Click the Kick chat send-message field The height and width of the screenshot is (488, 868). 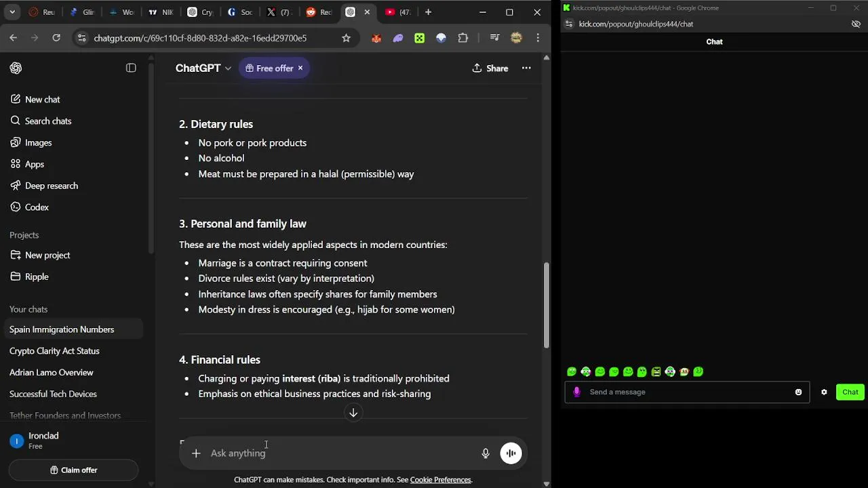click(x=688, y=392)
